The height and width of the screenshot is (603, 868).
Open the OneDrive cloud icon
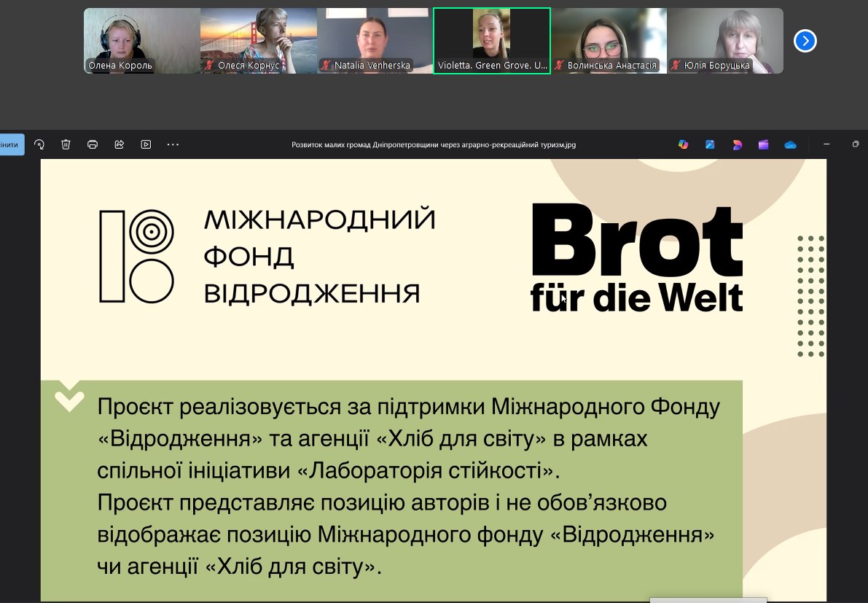[x=791, y=144]
